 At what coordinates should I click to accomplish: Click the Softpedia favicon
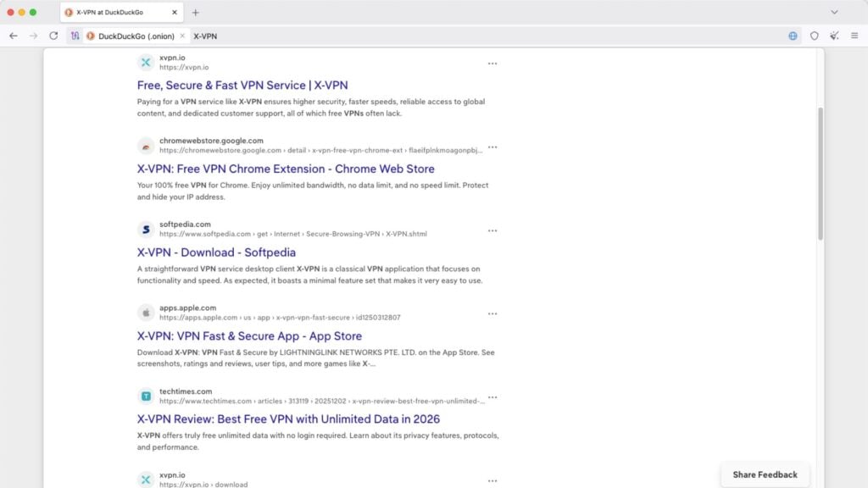point(145,230)
